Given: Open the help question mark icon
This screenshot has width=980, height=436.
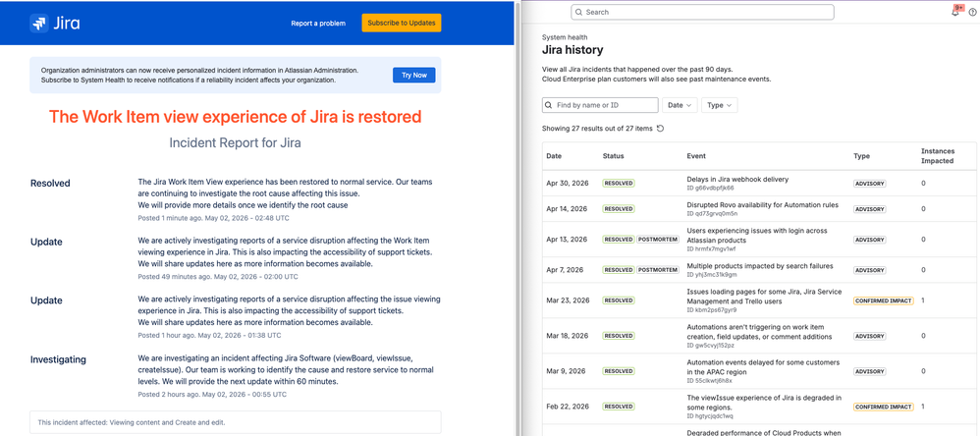Looking at the screenshot, I should (x=972, y=13).
